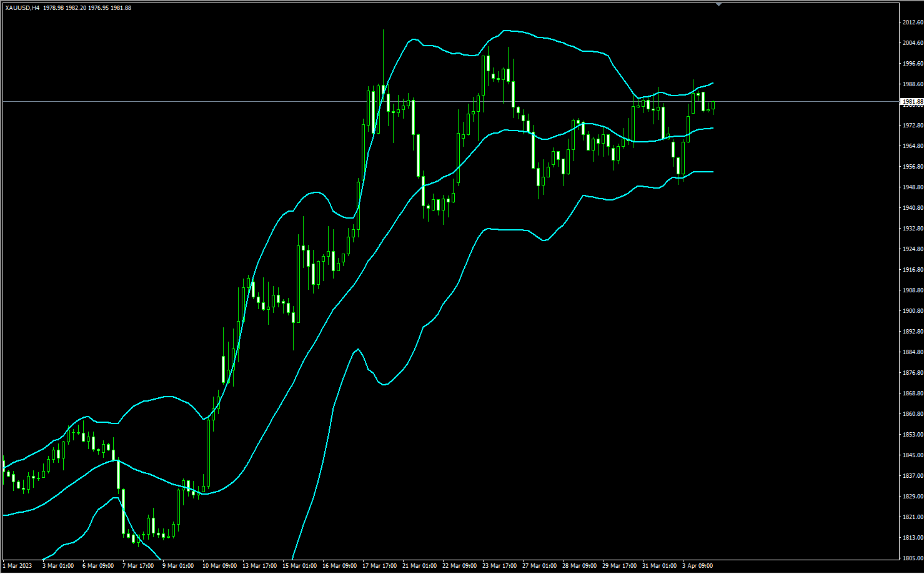Image resolution: width=924 pixels, height=574 pixels.
Task: Click the 1 Mar 2023 date label
Action: point(17,566)
